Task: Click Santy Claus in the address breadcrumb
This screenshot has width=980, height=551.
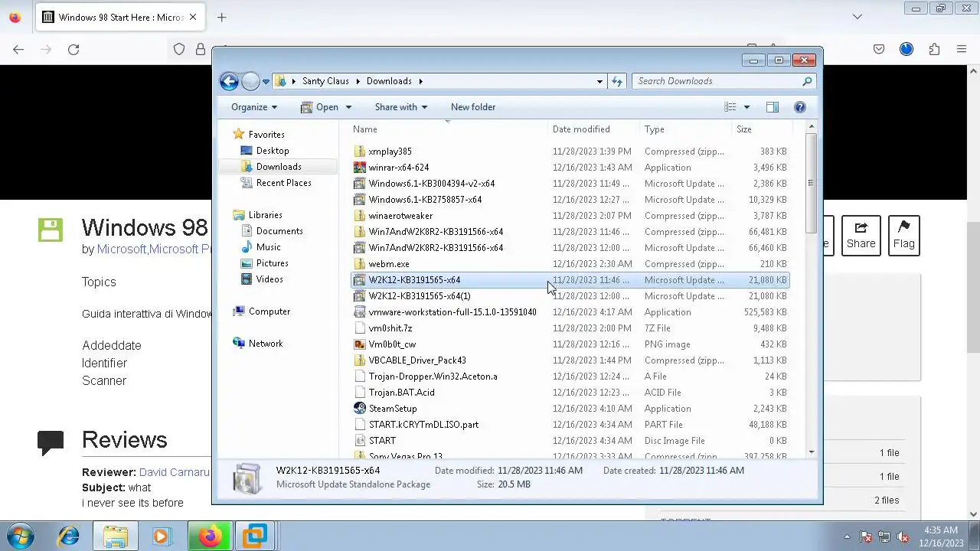Action: [x=325, y=81]
